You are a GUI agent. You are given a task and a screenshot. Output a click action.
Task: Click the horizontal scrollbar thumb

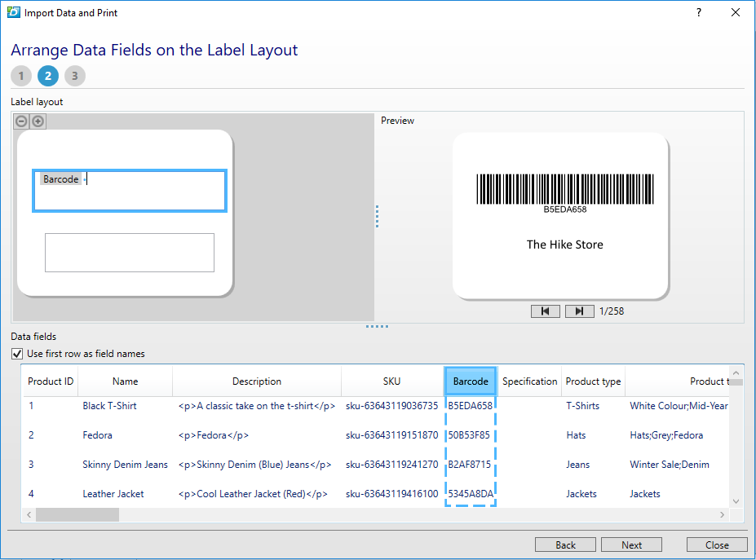[x=77, y=514]
